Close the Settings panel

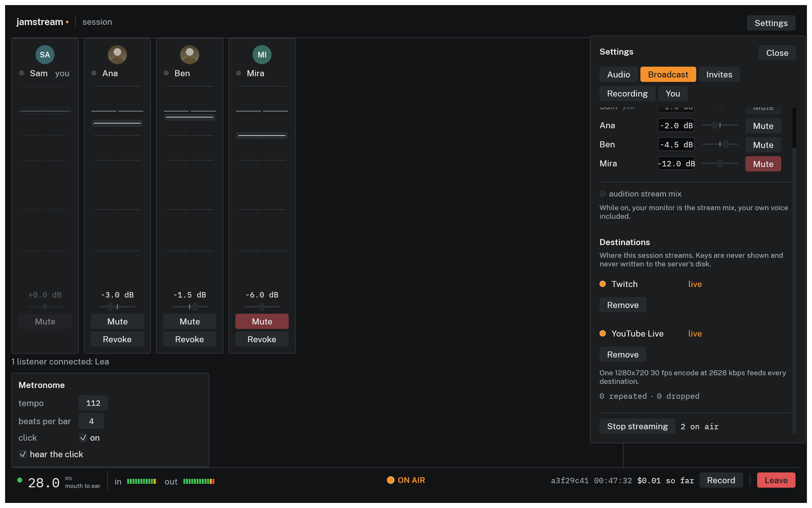point(777,53)
